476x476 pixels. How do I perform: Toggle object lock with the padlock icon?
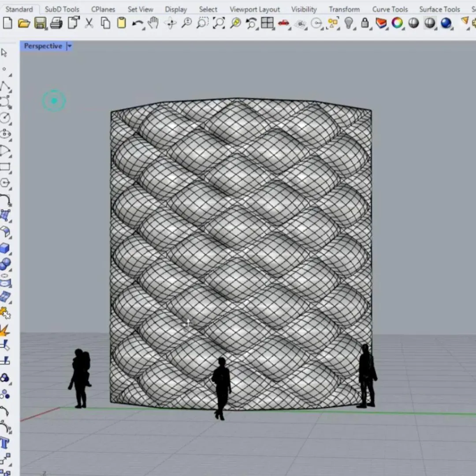tap(365, 23)
